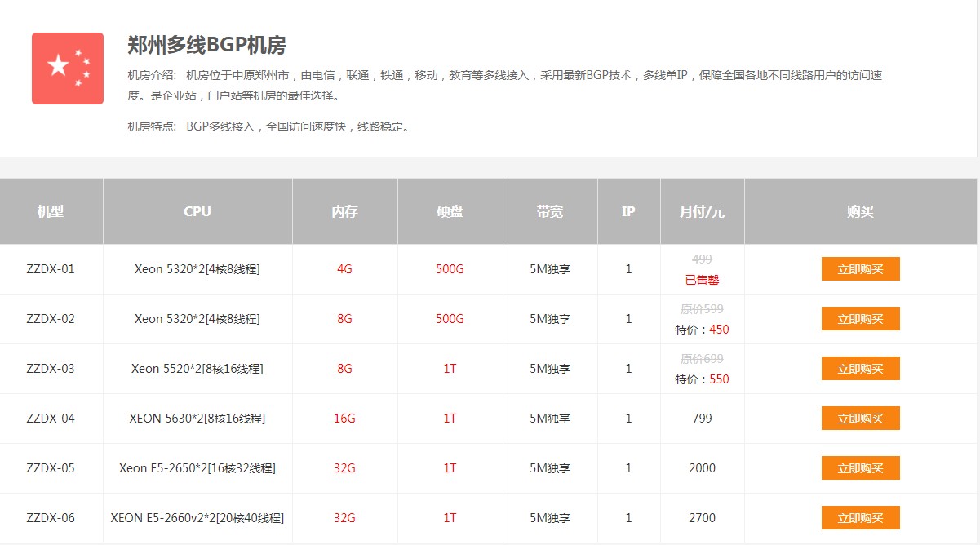The width and height of the screenshot is (980, 545).
Task: Buy the ZZDX-06 server with 立即购买
Action: 860,518
